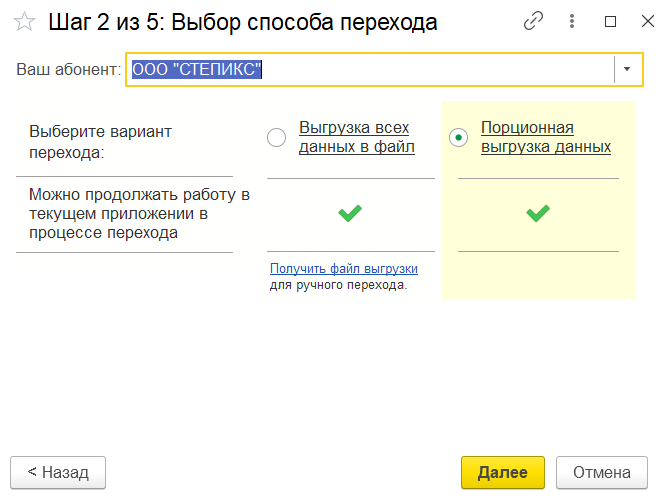Viewport: 672px width, 502px height.
Task: Click the Ваш абонент field label
Action: click(68, 69)
